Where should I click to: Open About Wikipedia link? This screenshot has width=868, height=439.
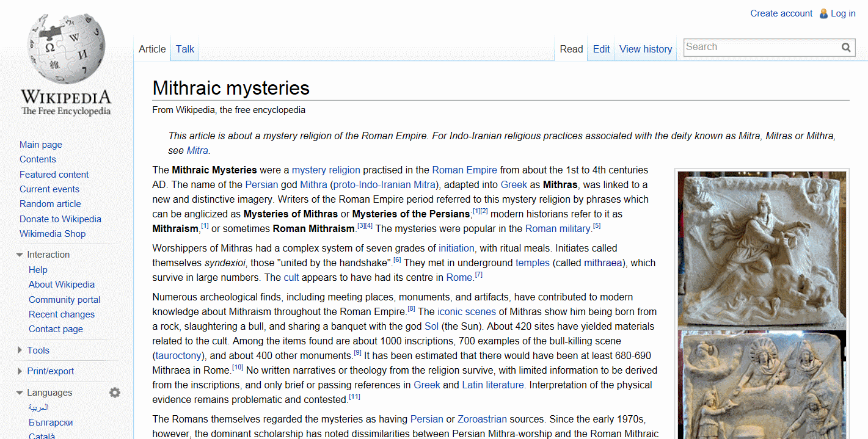pos(62,285)
